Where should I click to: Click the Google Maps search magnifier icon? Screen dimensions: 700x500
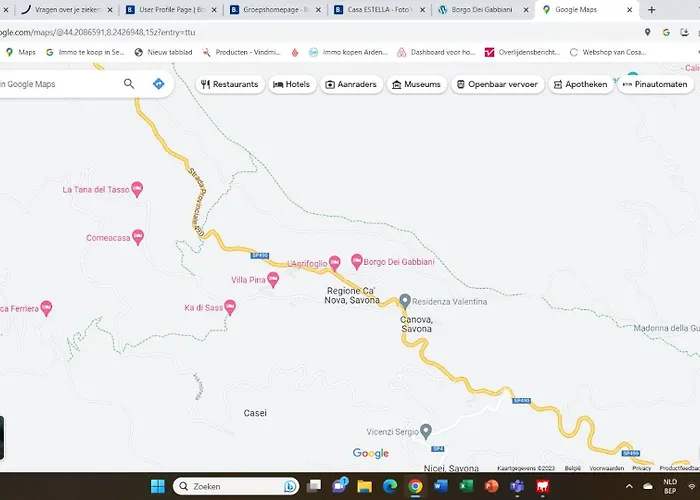pyautogui.click(x=129, y=83)
